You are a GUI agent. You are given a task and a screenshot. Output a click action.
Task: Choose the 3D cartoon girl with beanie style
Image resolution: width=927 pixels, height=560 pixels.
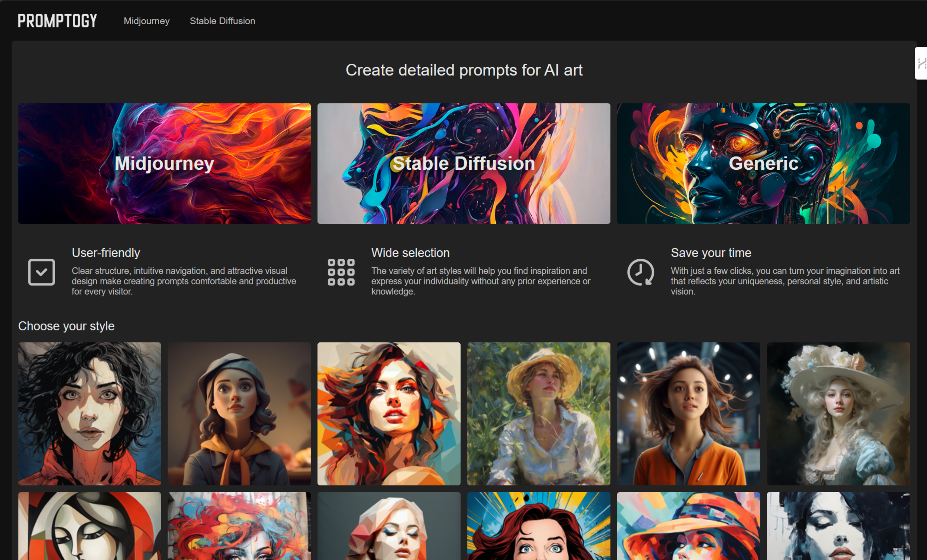239,414
